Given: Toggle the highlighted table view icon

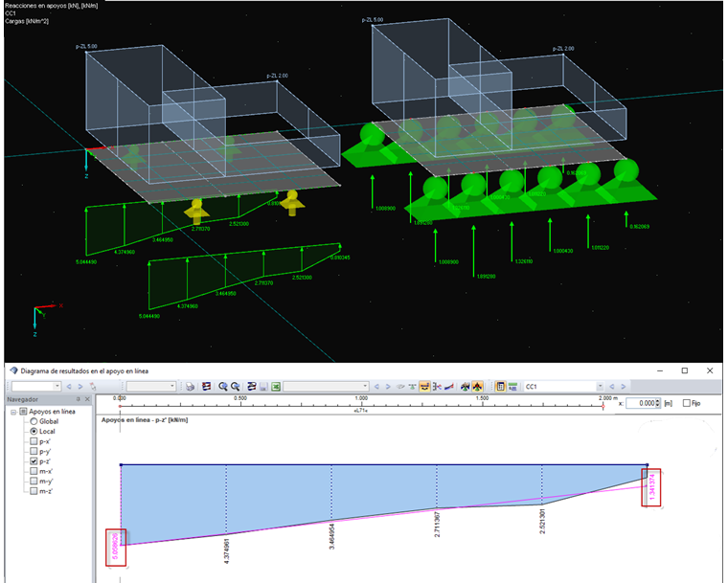Looking at the screenshot, I should point(500,387).
